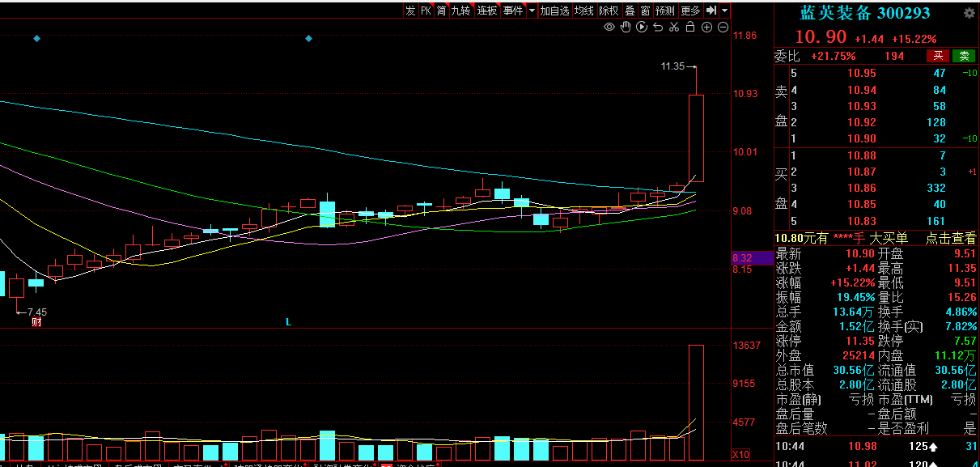Click the 预测 forecast button
This screenshot has width=980, height=467.
coord(665,11)
